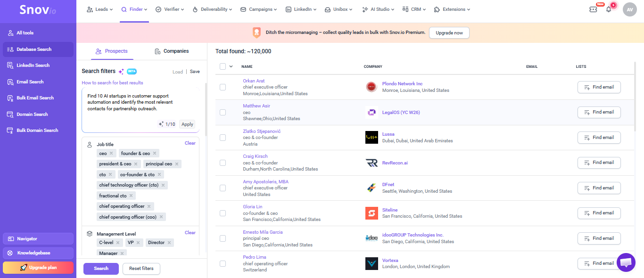
Task: Open the notifications bell
Action: tap(608, 9)
